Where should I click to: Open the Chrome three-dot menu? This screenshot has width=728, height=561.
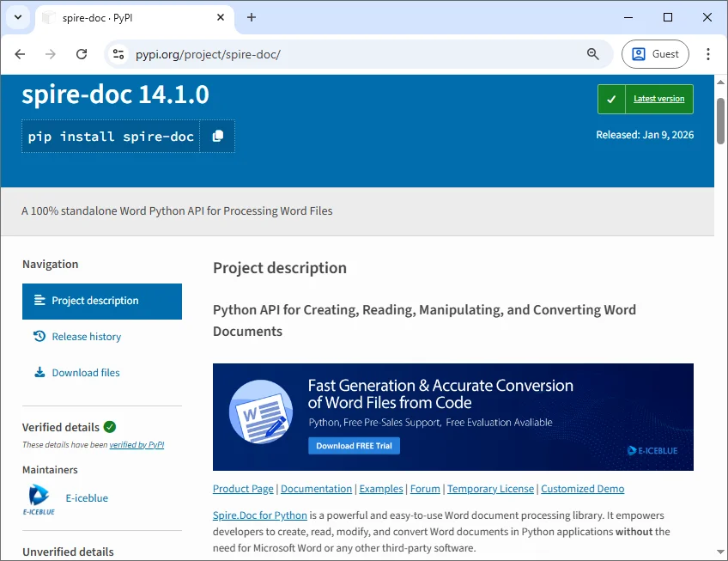click(708, 53)
